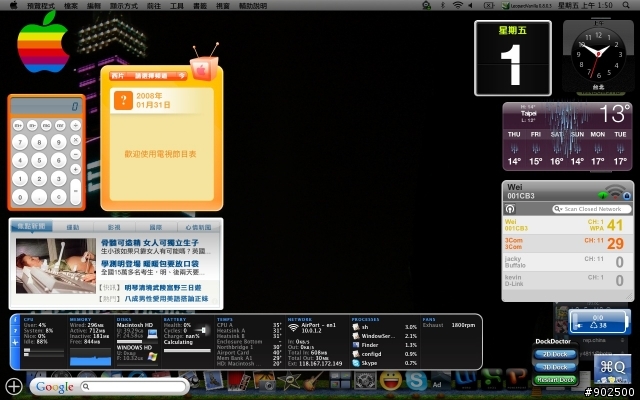Click the iStat info (i) button
The height and width of the screenshot is (400, 640).
click(x=15, y=320)
